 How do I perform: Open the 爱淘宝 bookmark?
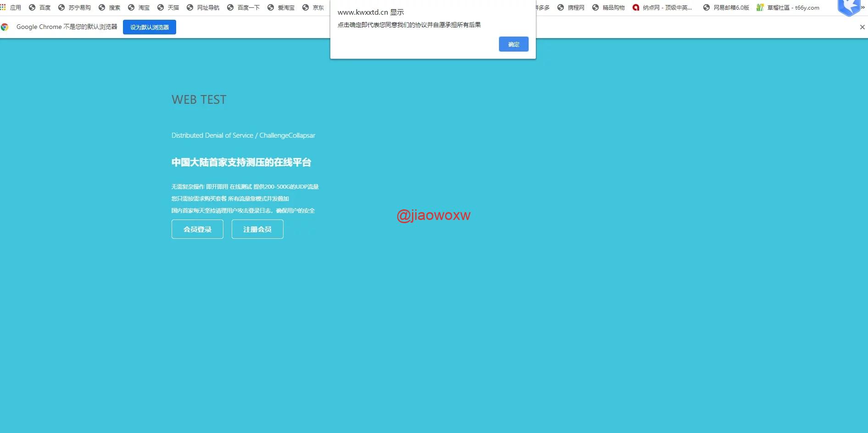coord(281,7)
